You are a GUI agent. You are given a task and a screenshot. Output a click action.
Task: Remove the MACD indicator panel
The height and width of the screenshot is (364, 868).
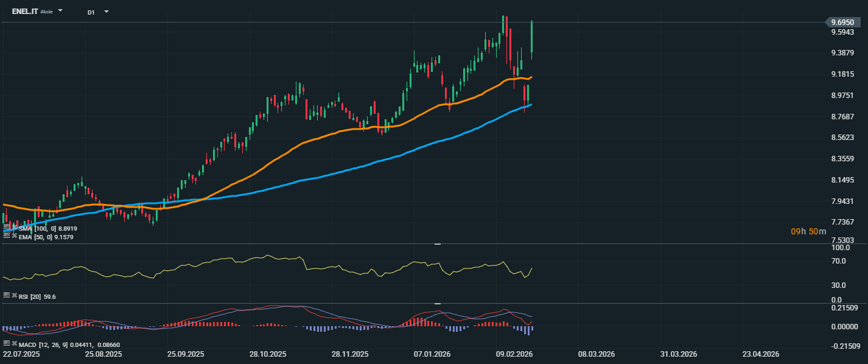point(14,344)
